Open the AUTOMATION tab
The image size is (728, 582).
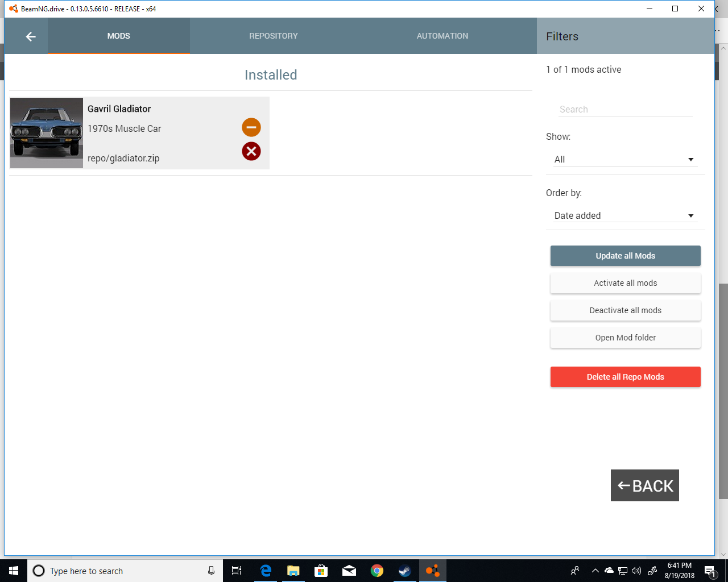442,36
